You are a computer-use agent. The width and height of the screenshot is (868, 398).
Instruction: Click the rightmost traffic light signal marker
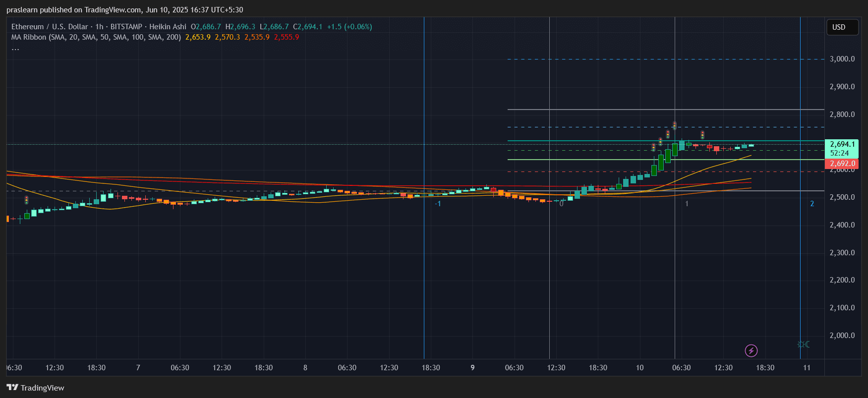(702, 135)
